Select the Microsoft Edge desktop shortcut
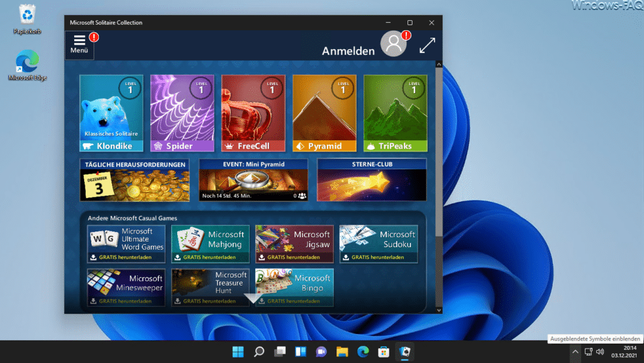The image size is (644, 363). [27, 65]
